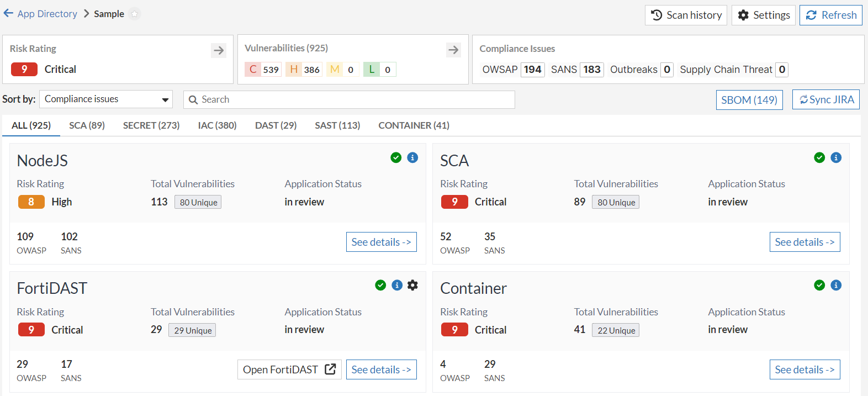This screenshot has width=868, height=396.
Task: Click the Critical 'C' severity badge
Action: point(263,70)
